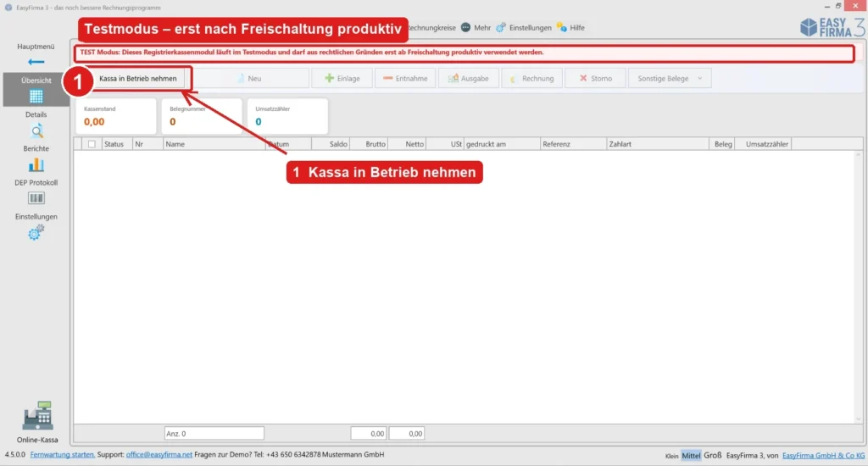The height and width of the screenshot is (466, 868).
Task: Click Kassa in Betrieb nehmen button
Action: coord(138,79)
